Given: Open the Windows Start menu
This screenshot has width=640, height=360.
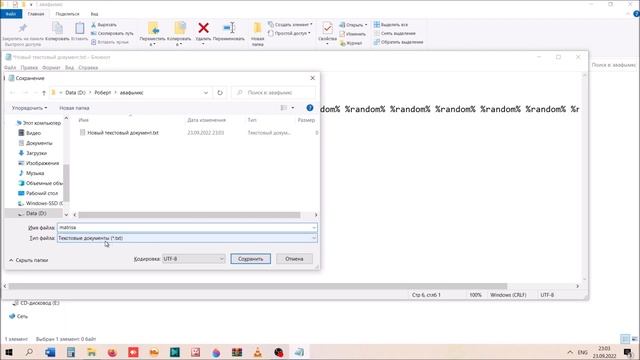Looking at the screenshot, I should pyautogui.click(x=8, y=352).
